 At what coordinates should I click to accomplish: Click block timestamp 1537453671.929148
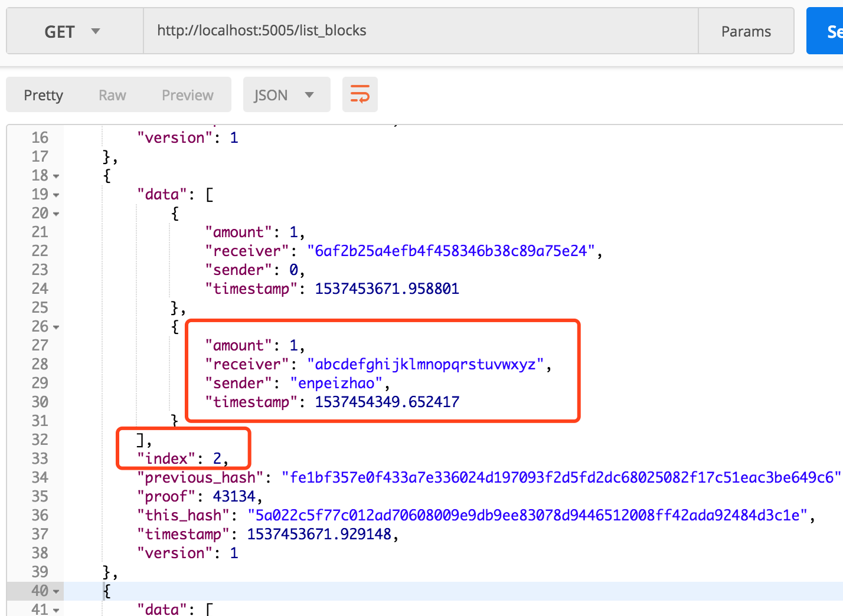[x=319, y=534]
